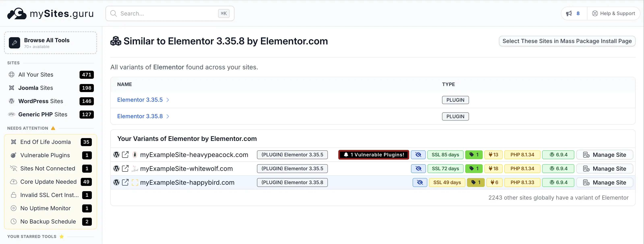Toggle the hidden-eye icon on whitewolf row
This screenshot has width=644, height=244.
pyautogui.click(x=418, y=168)
